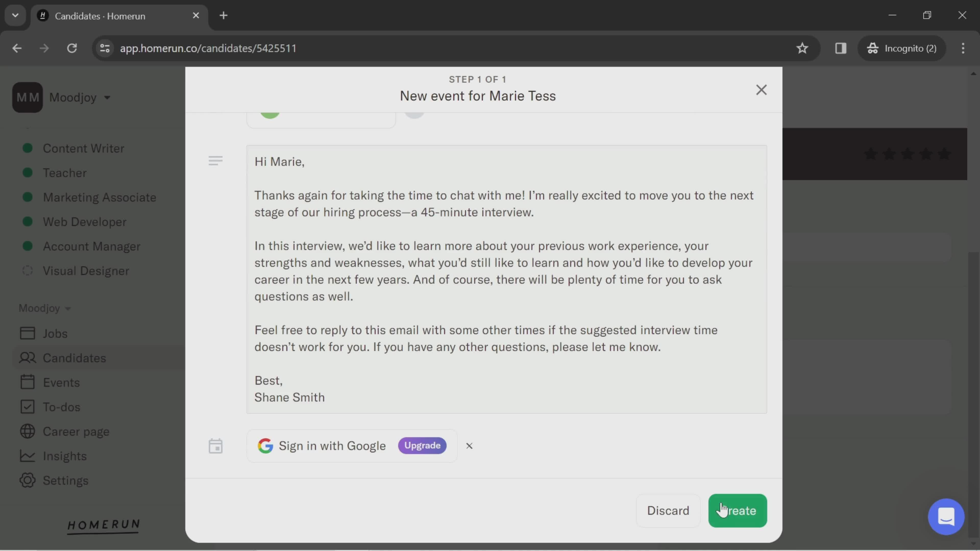This screenshot has height=551, width=980.
Task: Click the message text lines icon
Action: 215,160
